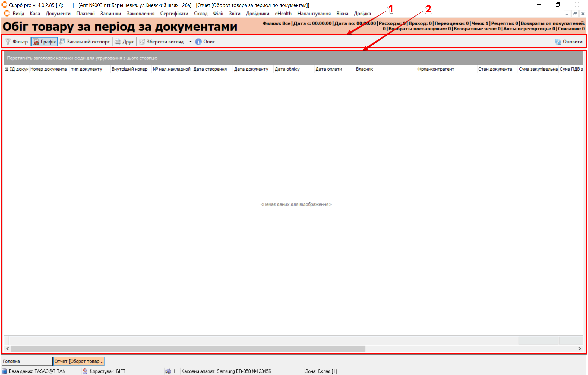This screenshot has height=375, width=588.
Task: Open the Документи menu
Action: (58, 14)
